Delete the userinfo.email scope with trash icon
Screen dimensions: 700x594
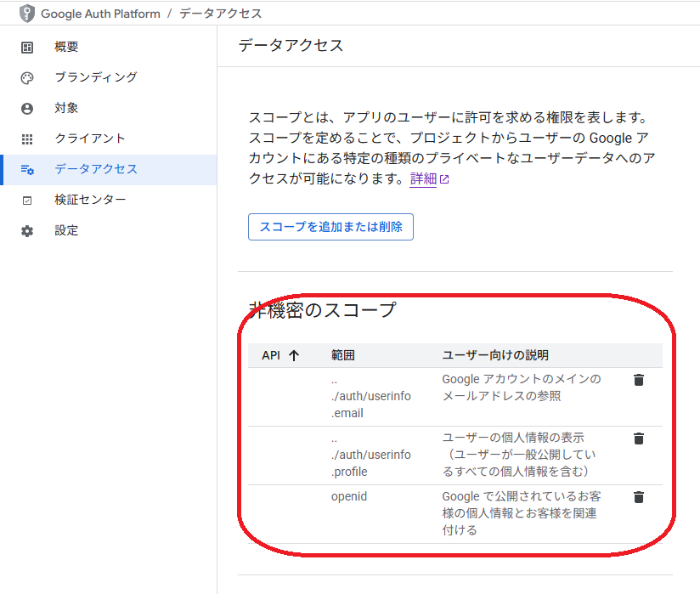(639, 380)
